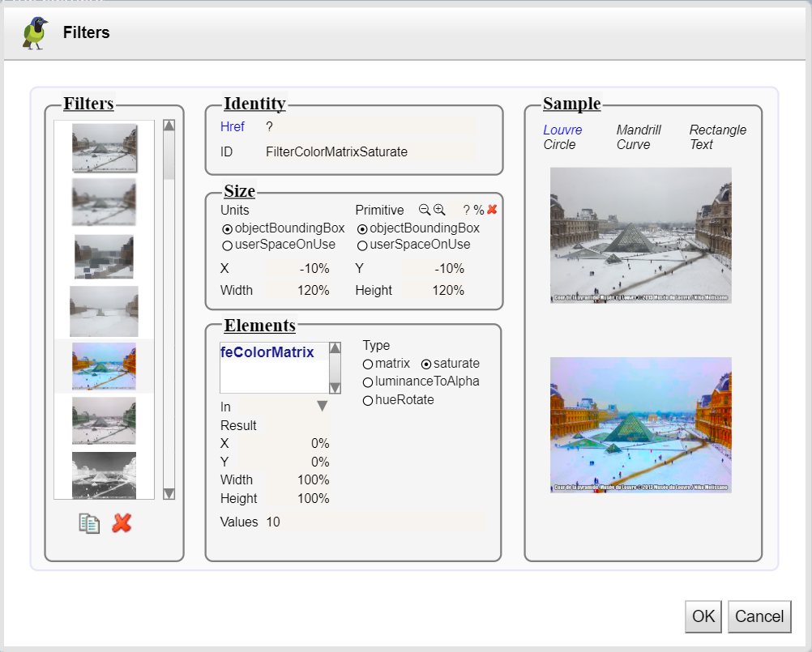This screenshot has height=652, width=812.
Task: Select Units userSpaceOnUse radio
Action: coord(227,245)
